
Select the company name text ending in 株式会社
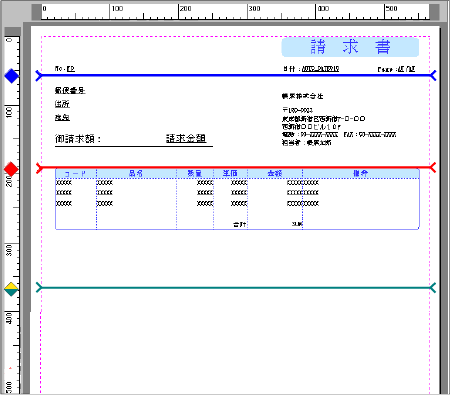302,96
